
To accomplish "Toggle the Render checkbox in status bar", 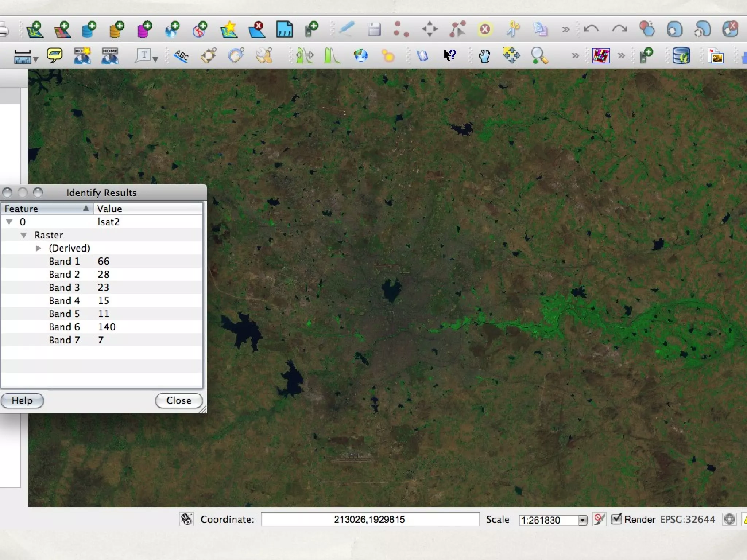I will 616,518.
